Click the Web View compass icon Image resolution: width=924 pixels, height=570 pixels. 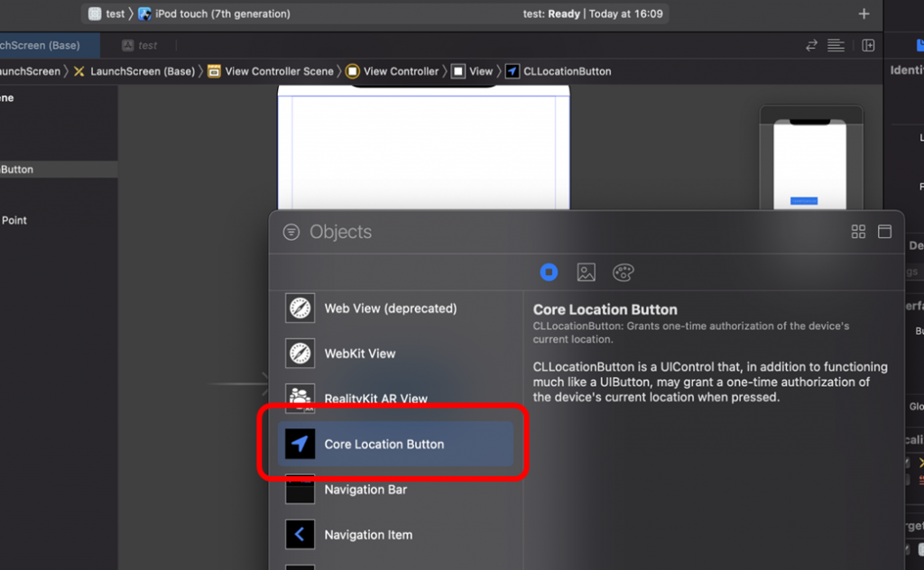[300, 308]
